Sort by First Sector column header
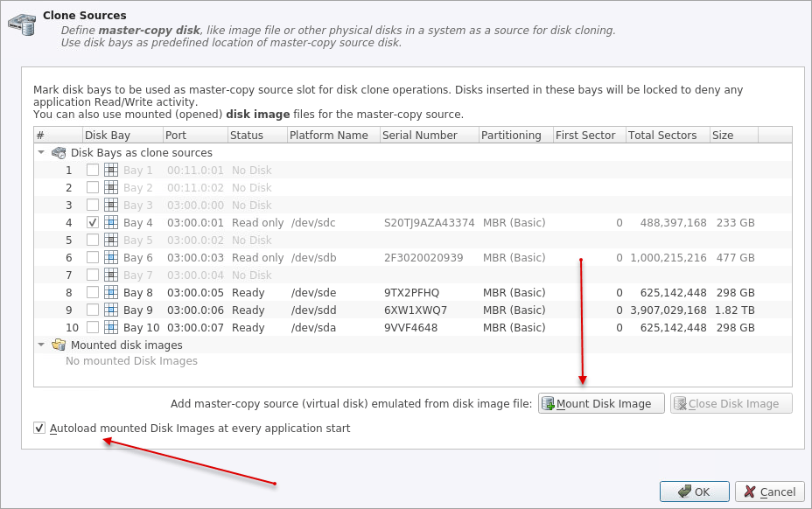This screenshot has width=812, height=509. pyautogui.click(x=590, y=136)
